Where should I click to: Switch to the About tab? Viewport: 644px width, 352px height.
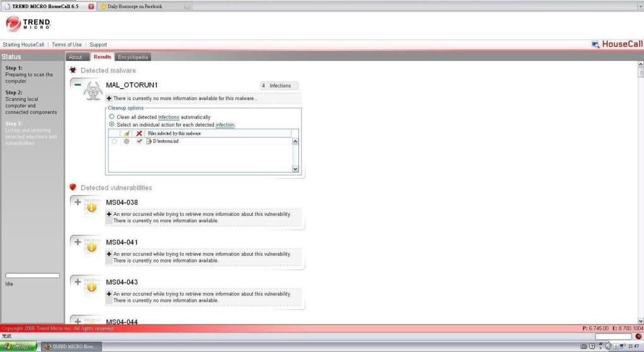77,57
